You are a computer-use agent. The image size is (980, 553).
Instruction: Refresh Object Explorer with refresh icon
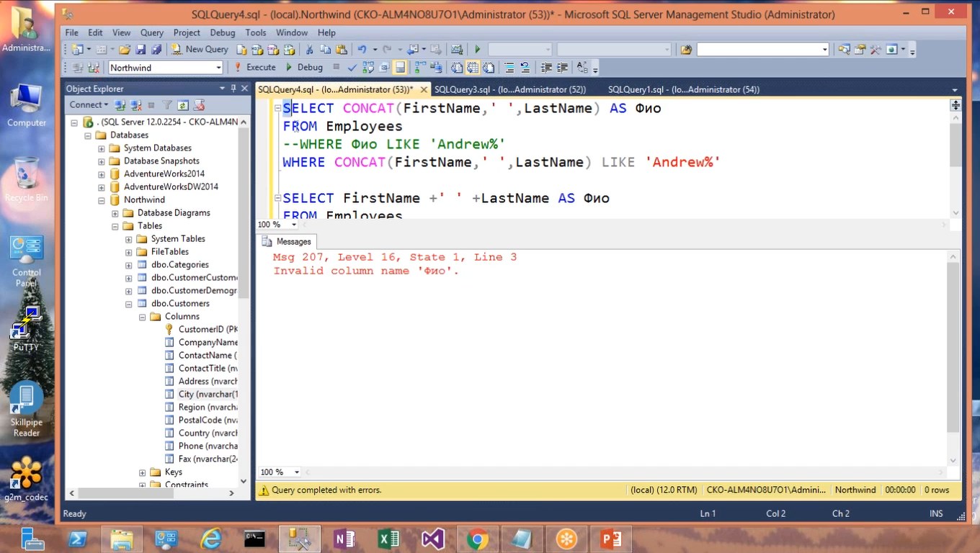(183, 105)
